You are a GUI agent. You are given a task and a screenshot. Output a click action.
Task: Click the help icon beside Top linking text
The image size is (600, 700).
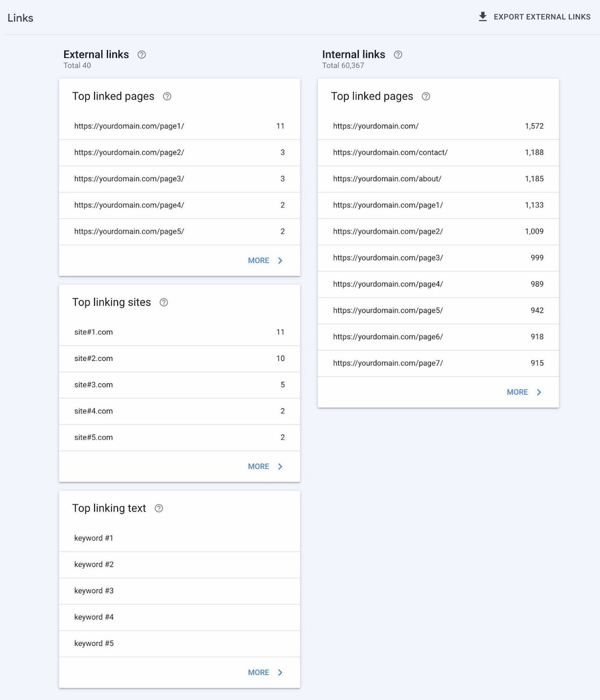pos(159,508)
